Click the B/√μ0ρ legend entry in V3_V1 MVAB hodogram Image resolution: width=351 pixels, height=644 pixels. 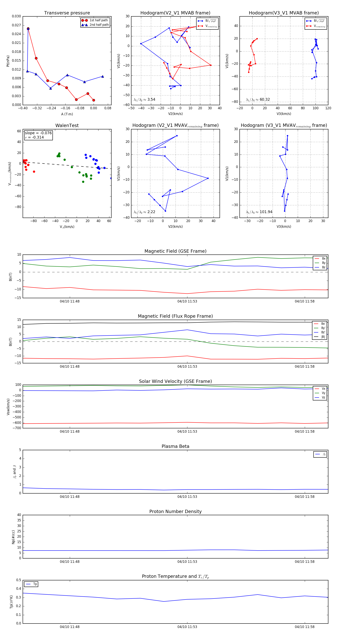[x=315, y=21]
